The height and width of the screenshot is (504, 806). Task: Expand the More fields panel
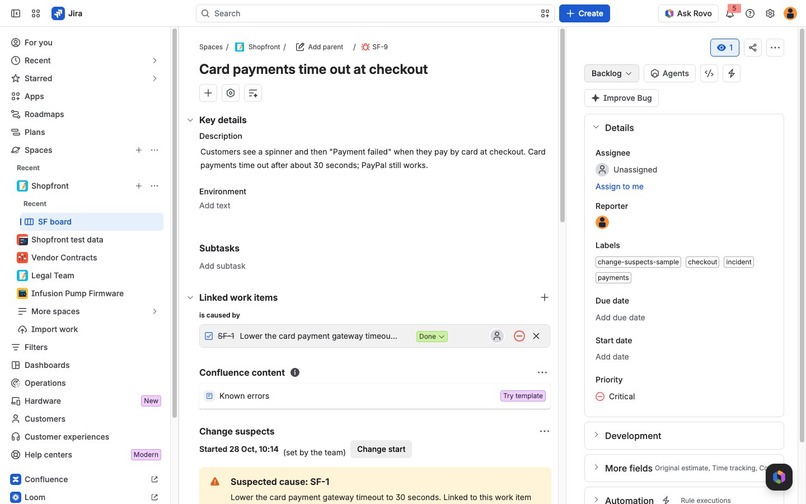point(596,467)
